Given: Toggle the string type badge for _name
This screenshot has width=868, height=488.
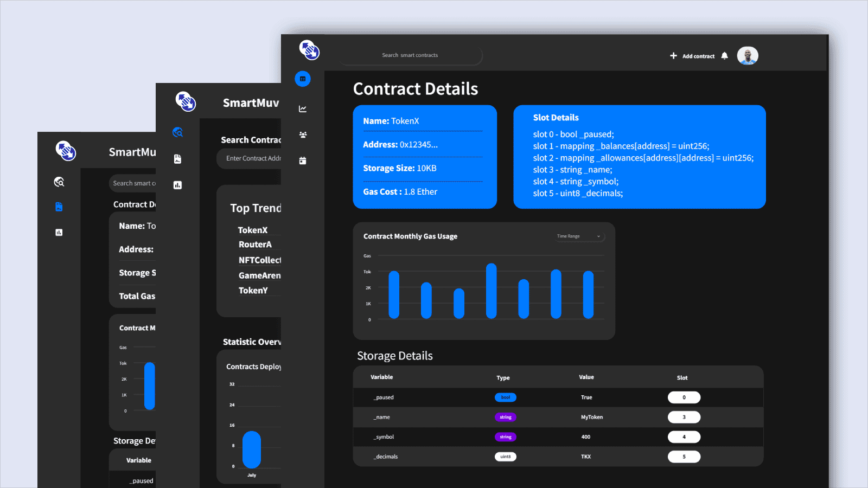Looking at the screenshot, I should click(505, 417).
